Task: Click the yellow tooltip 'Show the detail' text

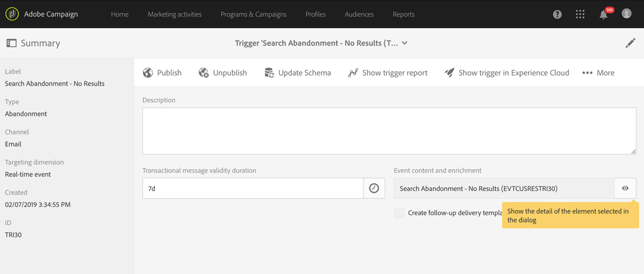Action: (568, 215)
